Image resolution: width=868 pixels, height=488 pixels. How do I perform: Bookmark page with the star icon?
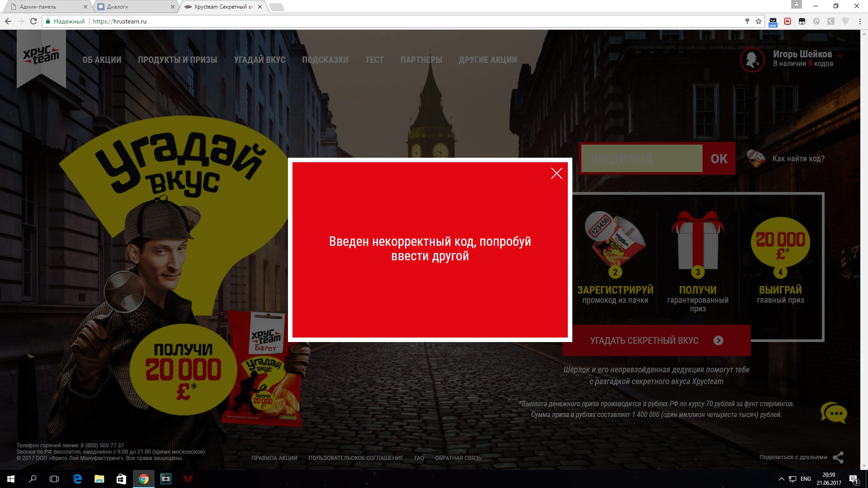point(759,21)
